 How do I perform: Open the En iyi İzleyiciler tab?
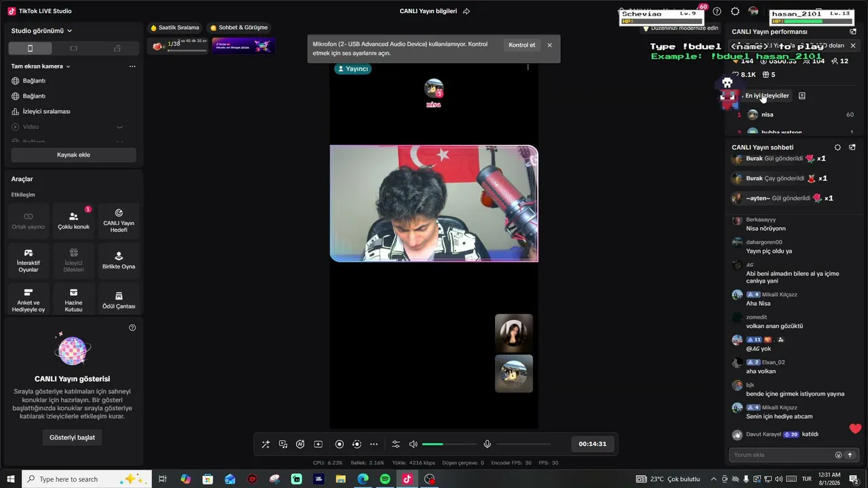pos(767,96)
